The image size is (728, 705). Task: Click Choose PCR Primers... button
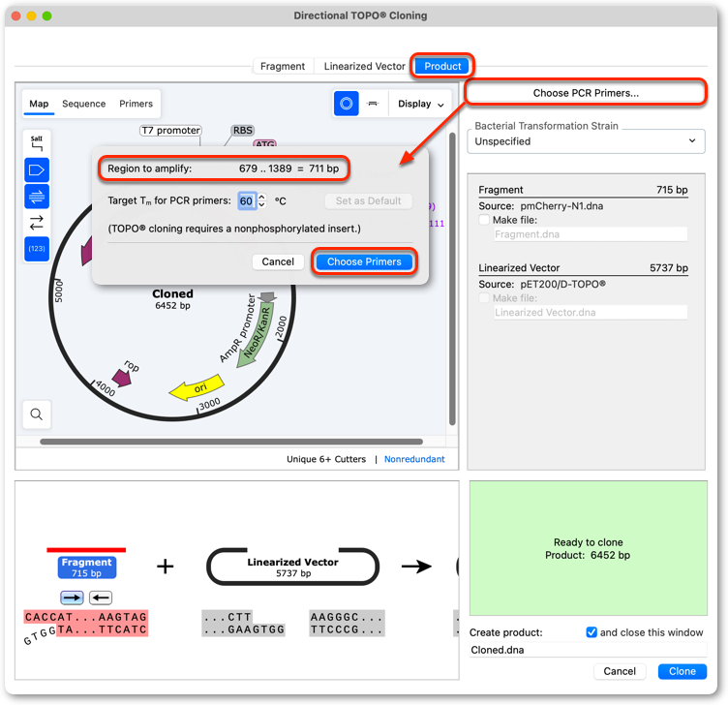click(586, 93)
